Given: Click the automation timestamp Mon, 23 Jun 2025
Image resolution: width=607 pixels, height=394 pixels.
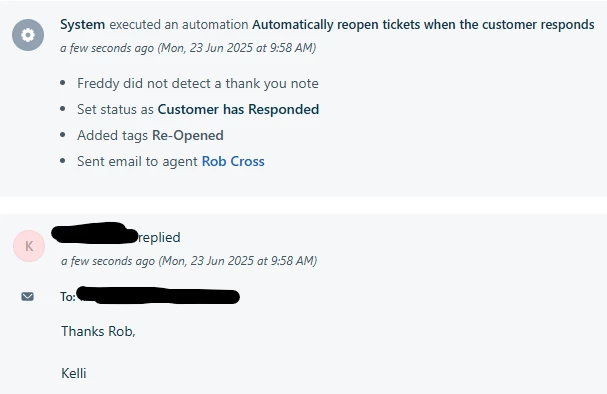Looking at the screenshot, I should click(188, 48).
